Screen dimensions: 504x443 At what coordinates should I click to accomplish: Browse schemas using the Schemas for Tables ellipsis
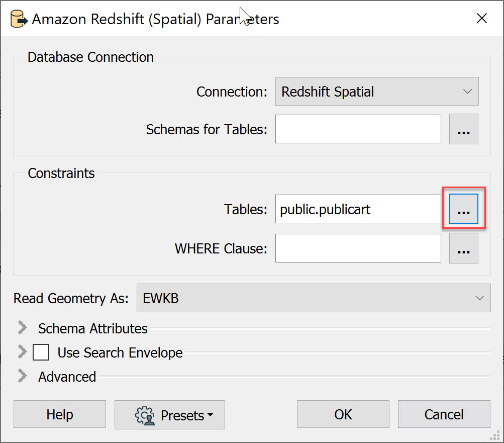[x=463, y=129]
